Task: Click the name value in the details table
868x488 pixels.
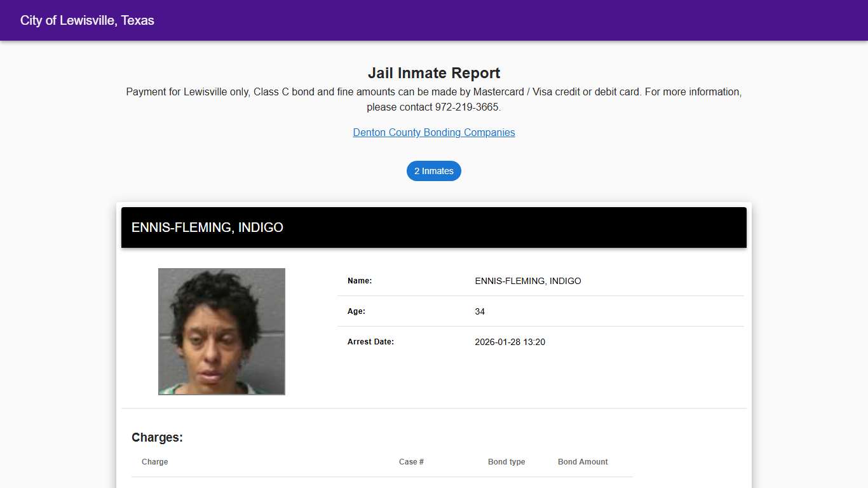Action: 528,281
